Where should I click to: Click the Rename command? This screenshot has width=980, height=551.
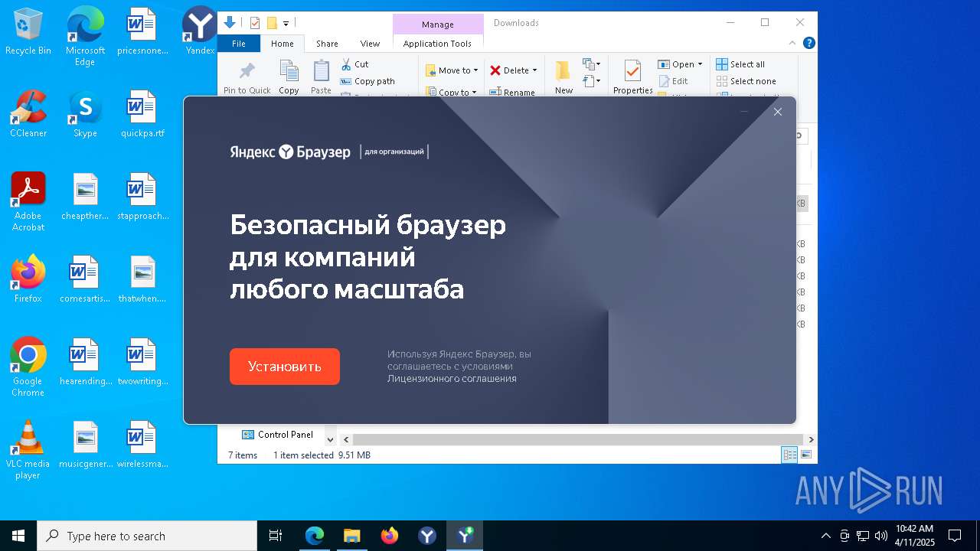coord(512,92)
